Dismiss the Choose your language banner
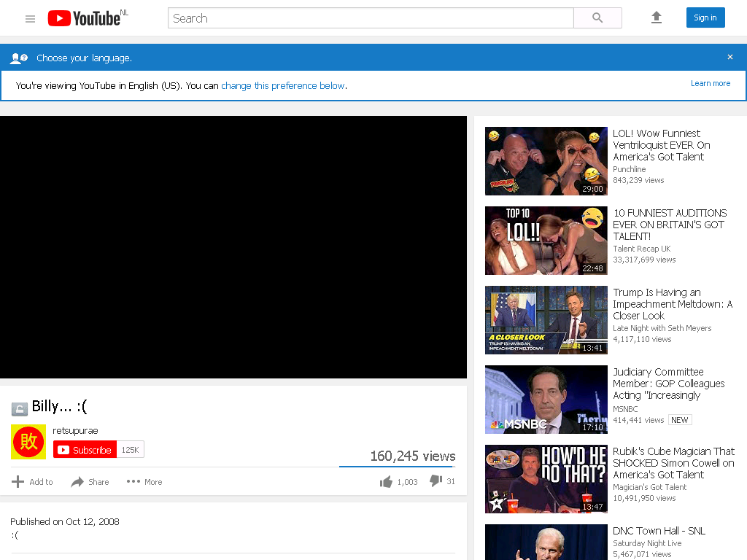The height and width of the screenshot is (560, 747). 729,57
